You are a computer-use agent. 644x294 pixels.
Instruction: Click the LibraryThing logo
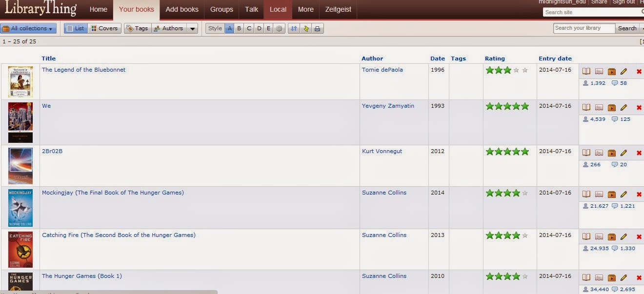pos(40,8)
